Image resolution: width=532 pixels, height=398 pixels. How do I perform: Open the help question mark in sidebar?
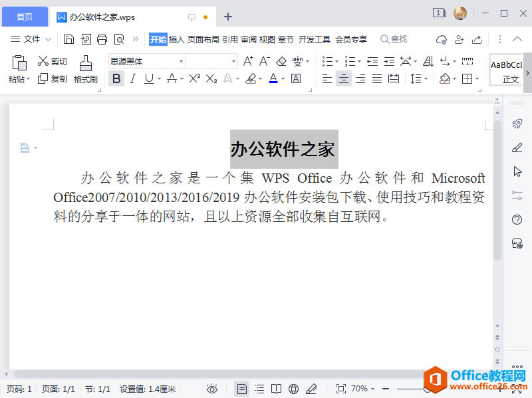[x=517, y=220]
